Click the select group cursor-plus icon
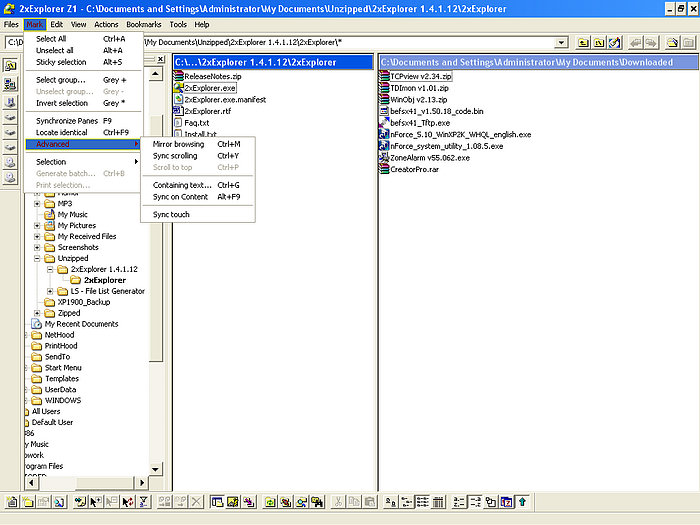The height and width of the screenshot is (525, 700). 96,502
